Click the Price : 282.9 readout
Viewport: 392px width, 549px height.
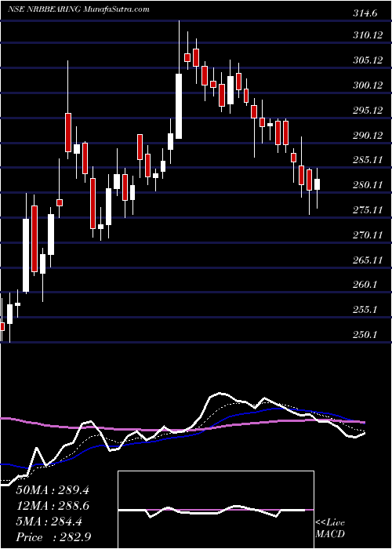click(x=53, y=537)
